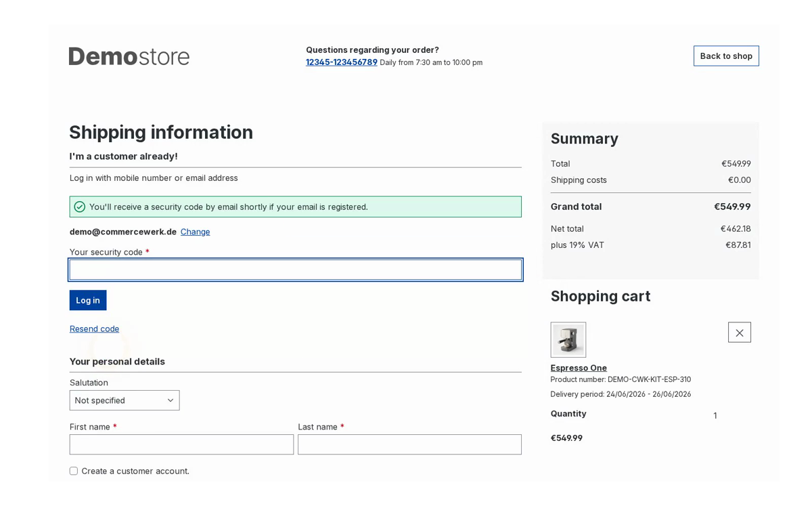812x508 pixels.
Task: Select the Shipping costs €0.00 value
Action: tap(740, 180)
